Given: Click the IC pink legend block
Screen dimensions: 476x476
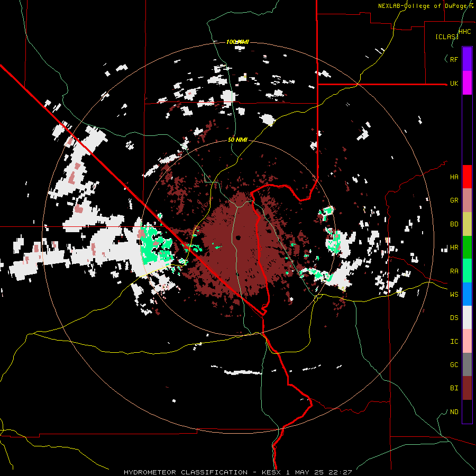Looking at the screenshot, I should click(467, 341).
